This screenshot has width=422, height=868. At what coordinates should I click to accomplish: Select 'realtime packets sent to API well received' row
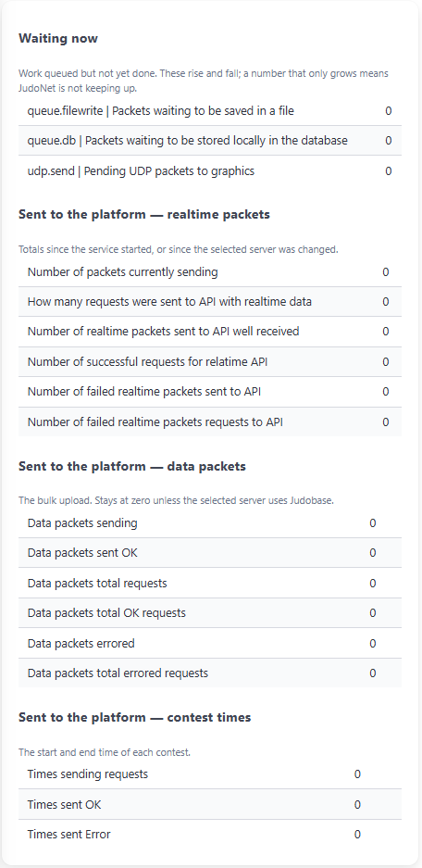210,331
